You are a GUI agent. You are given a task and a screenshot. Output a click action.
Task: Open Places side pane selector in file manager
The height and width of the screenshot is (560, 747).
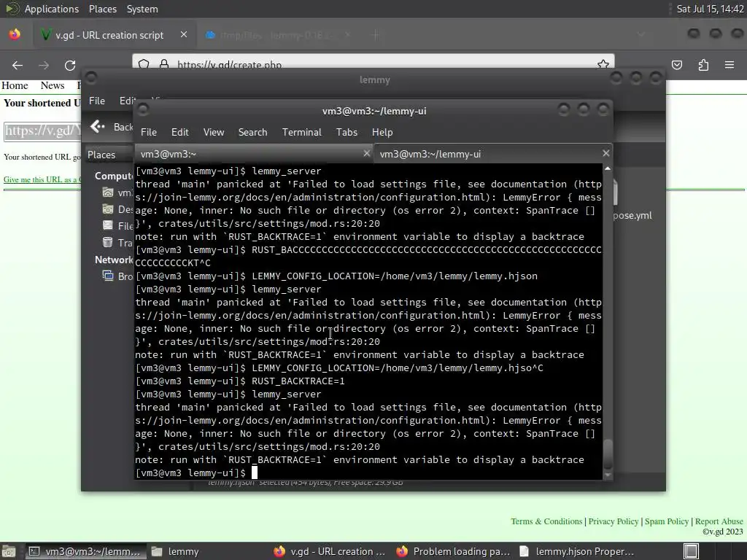point(108,155)
